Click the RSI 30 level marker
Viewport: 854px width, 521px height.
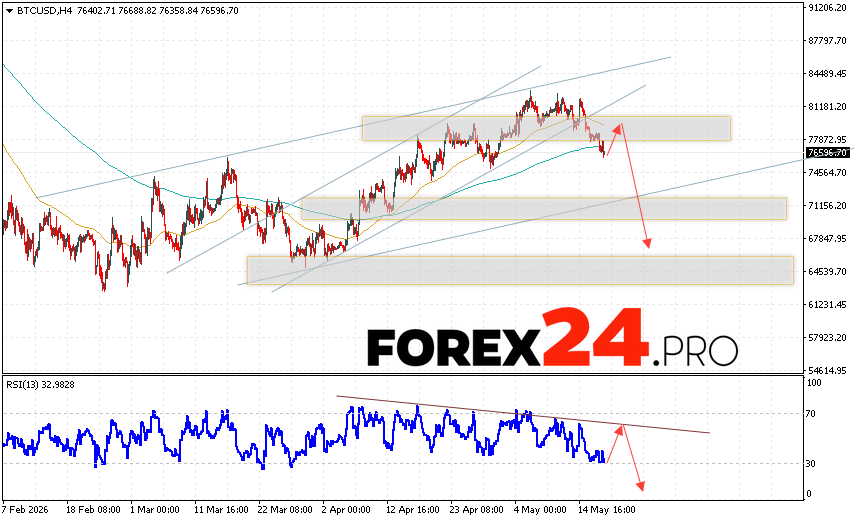pos(810,463)
